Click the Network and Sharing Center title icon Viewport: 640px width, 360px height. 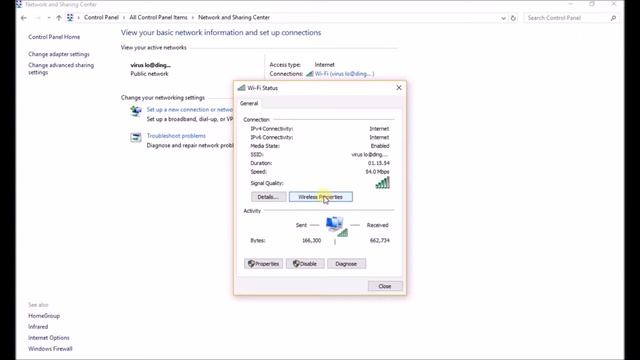[x=19, y=4]
